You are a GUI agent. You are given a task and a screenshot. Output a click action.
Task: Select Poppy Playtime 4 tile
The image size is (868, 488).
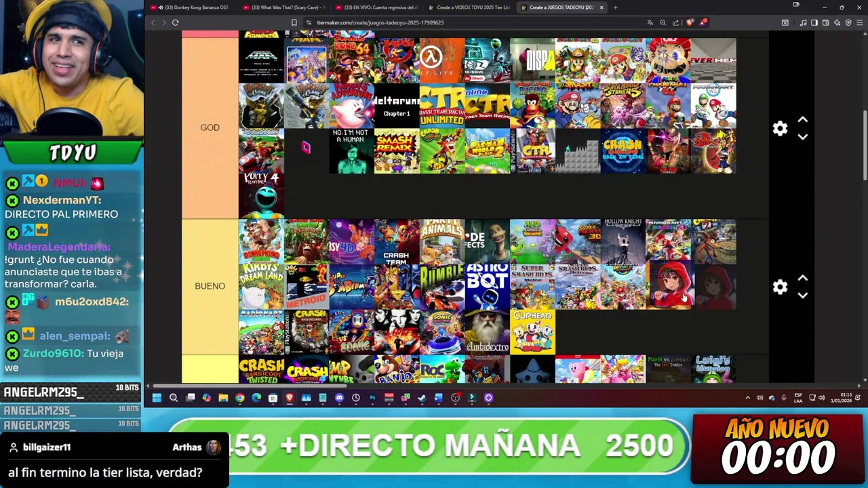click(261, 196)
